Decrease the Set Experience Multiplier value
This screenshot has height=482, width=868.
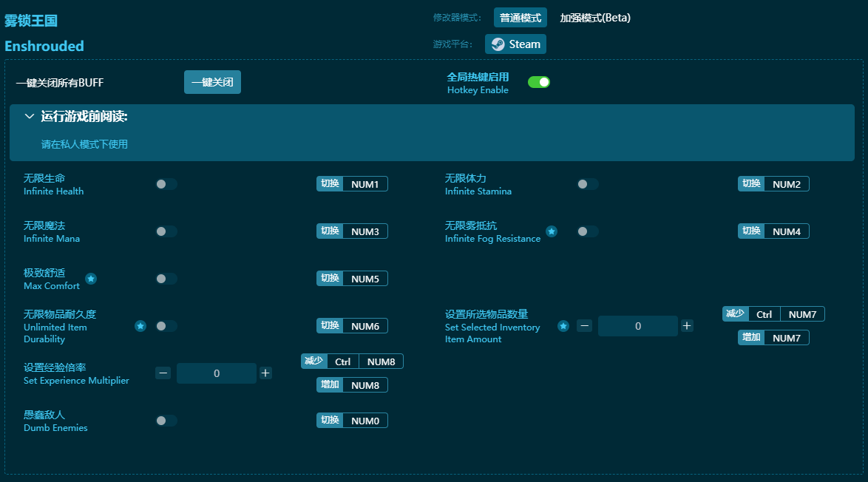pos(163,373)
